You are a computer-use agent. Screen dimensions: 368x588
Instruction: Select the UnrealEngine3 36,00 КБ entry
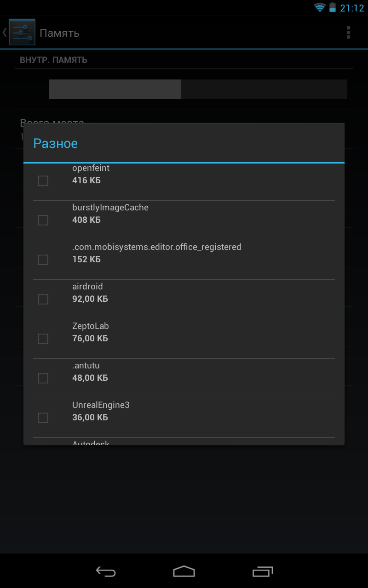click(x=184, y=418)
